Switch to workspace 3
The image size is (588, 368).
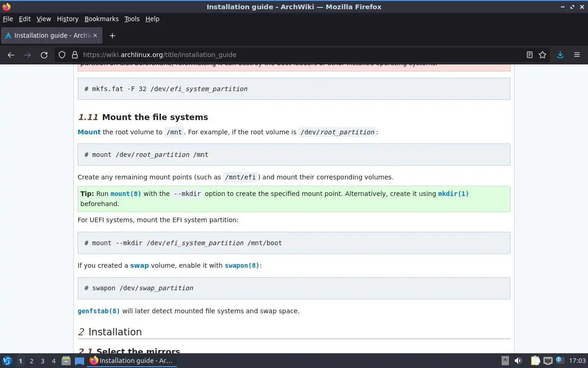[42, 361]
